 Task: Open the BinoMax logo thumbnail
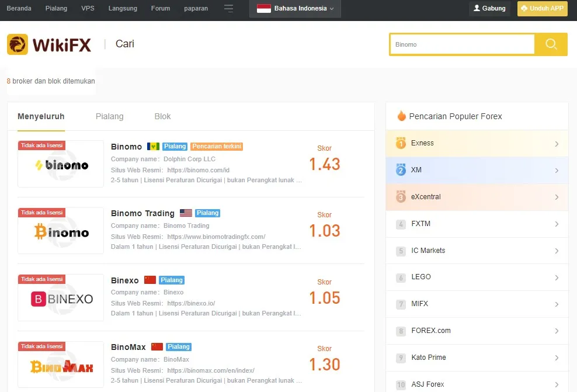(61, 365)
